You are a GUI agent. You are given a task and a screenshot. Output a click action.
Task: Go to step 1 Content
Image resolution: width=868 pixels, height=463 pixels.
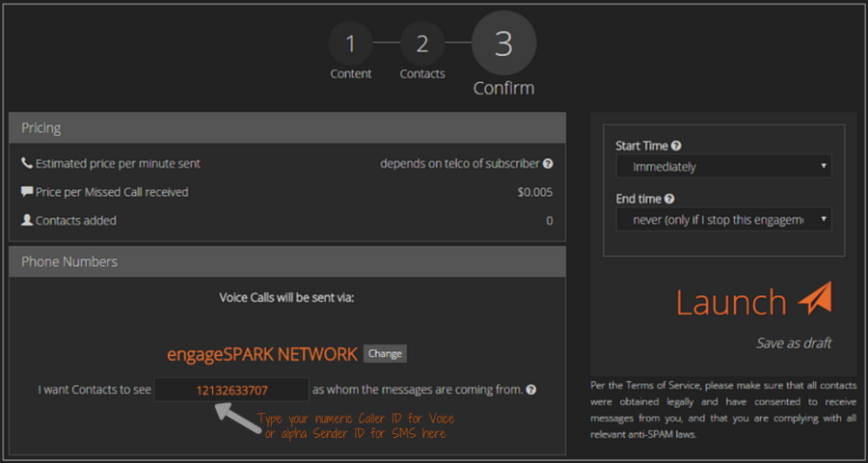pyautogui.click(x=350, y=44)
